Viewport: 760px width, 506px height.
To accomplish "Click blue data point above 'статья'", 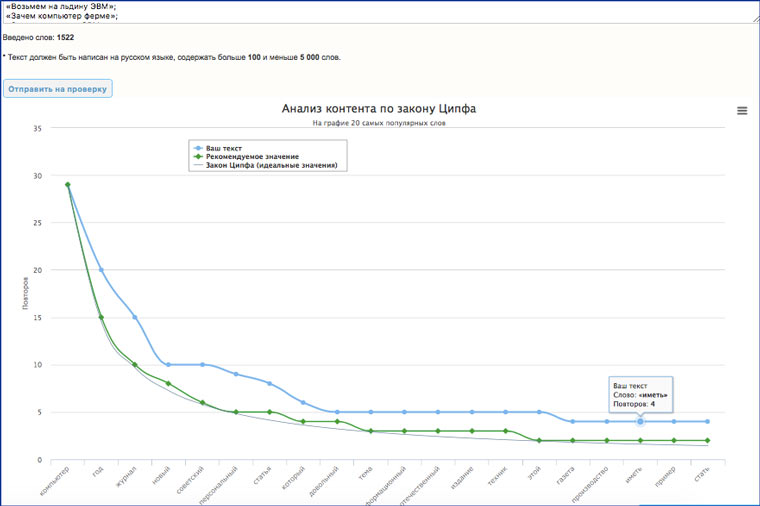I will coord(269,384).
